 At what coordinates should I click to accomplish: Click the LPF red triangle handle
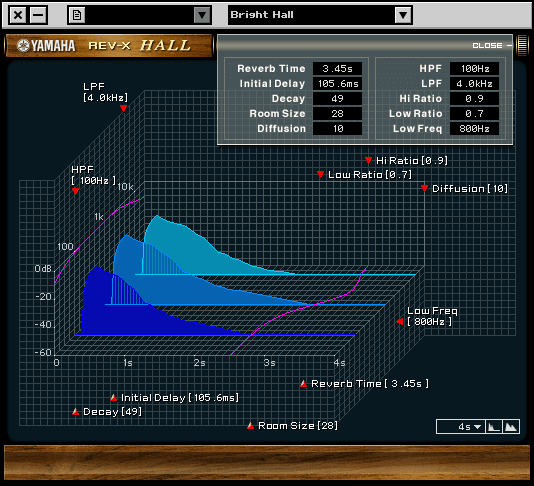pos(124,109)
